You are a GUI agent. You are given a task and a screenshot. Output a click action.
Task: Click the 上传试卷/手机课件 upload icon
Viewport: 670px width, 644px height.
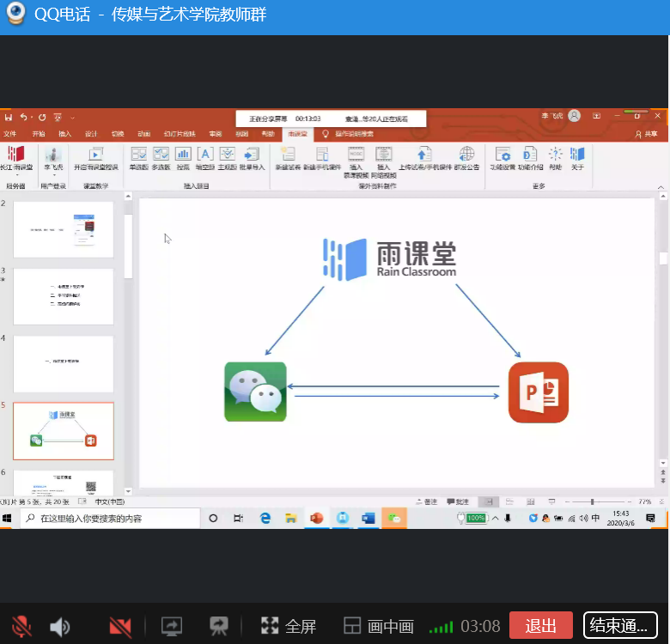coord(424,159)
